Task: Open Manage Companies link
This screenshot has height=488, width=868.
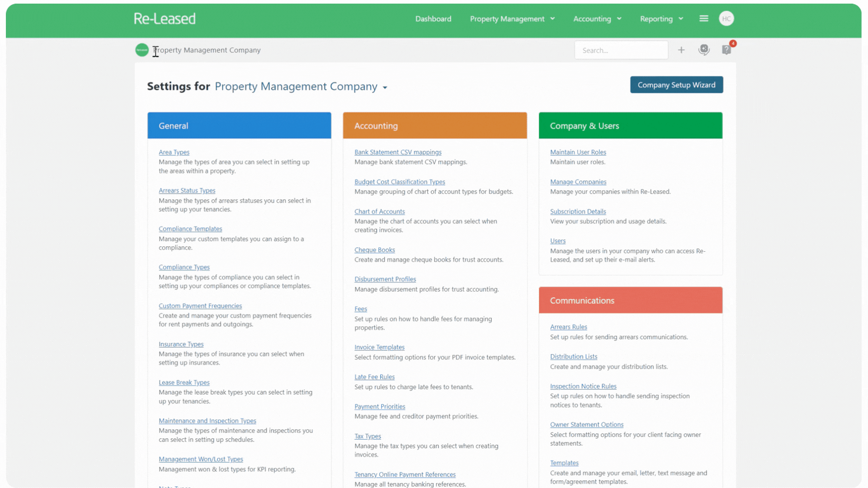Action: [x=578, y=182]
